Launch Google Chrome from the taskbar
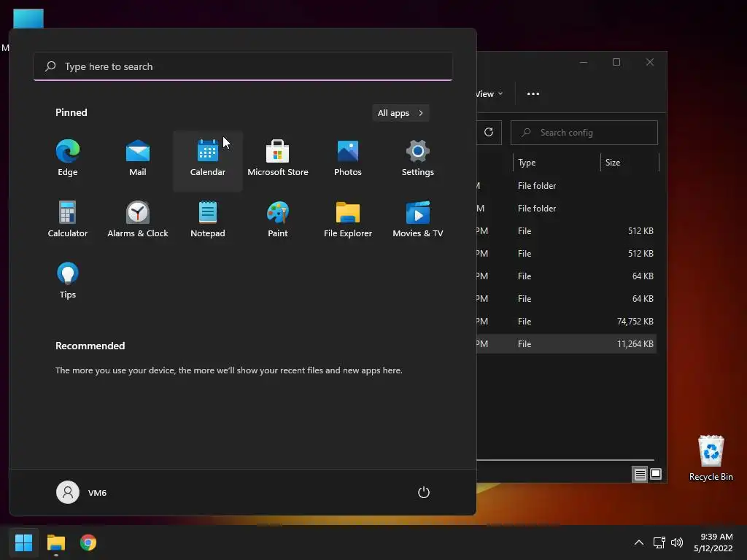The width and height of the screenshot is (747, 560). coord(88,542)
